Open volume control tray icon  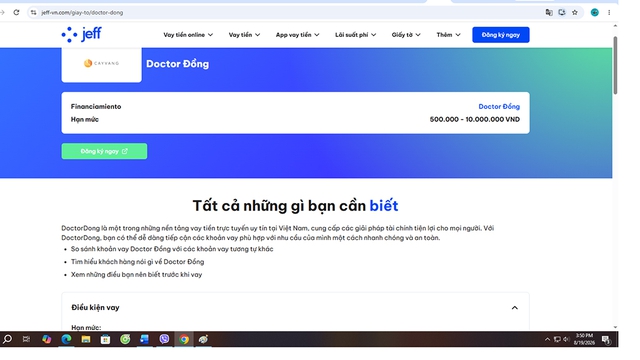(566, 339)
